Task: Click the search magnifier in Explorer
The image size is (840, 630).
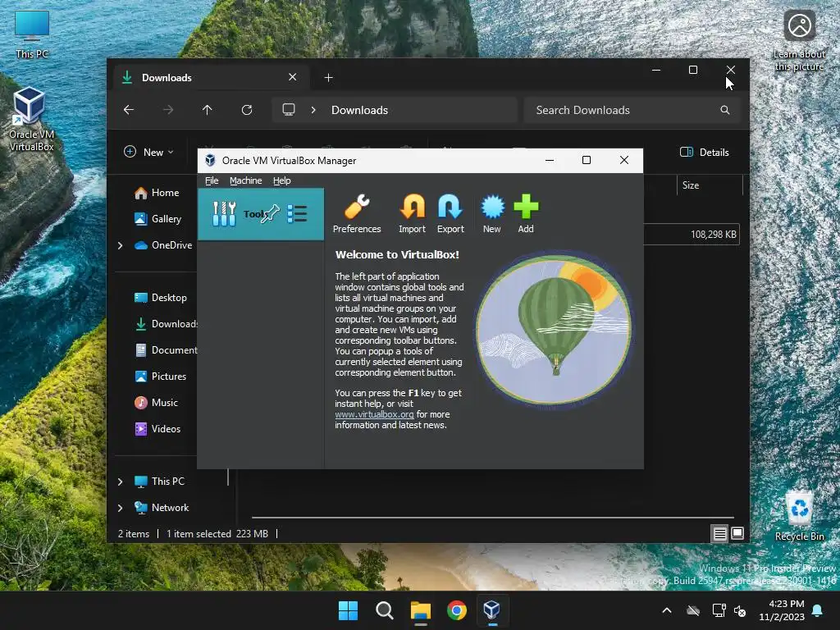Action: click(725, 110)
